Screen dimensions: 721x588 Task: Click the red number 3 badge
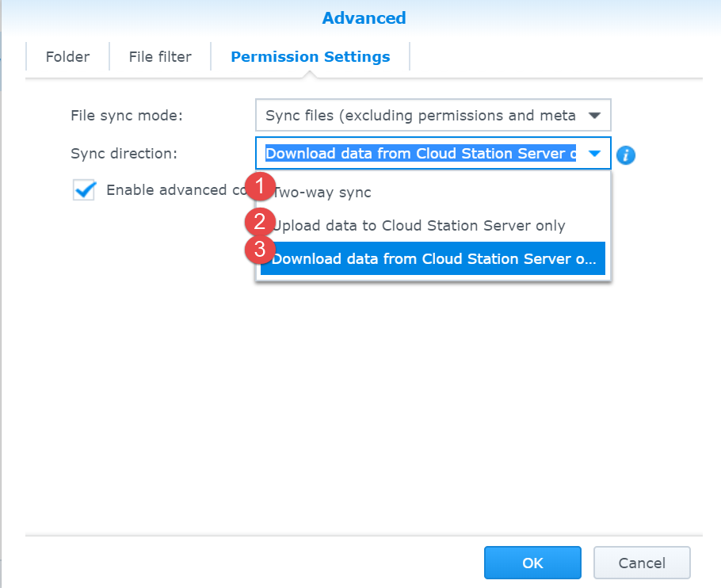[x=259, y=248]
